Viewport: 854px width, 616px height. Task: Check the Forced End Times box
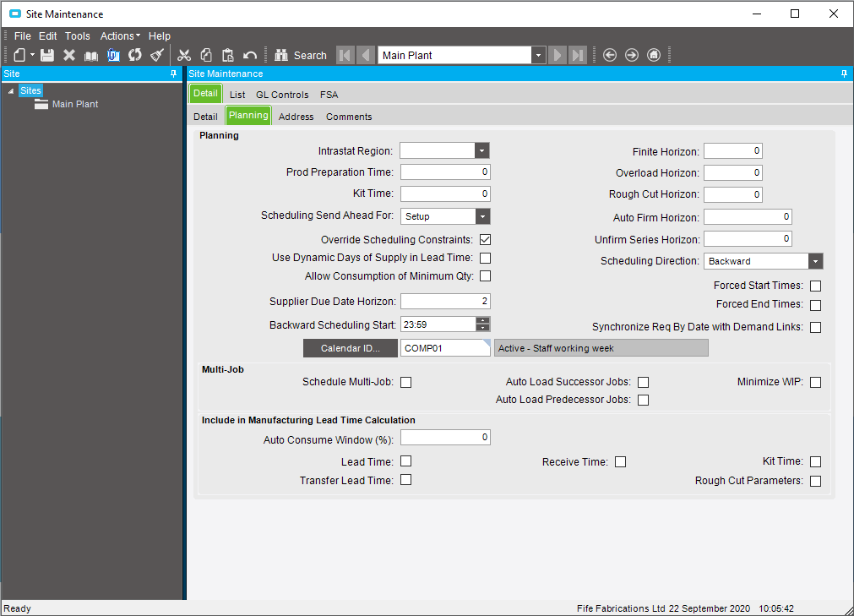coord(815,305)
